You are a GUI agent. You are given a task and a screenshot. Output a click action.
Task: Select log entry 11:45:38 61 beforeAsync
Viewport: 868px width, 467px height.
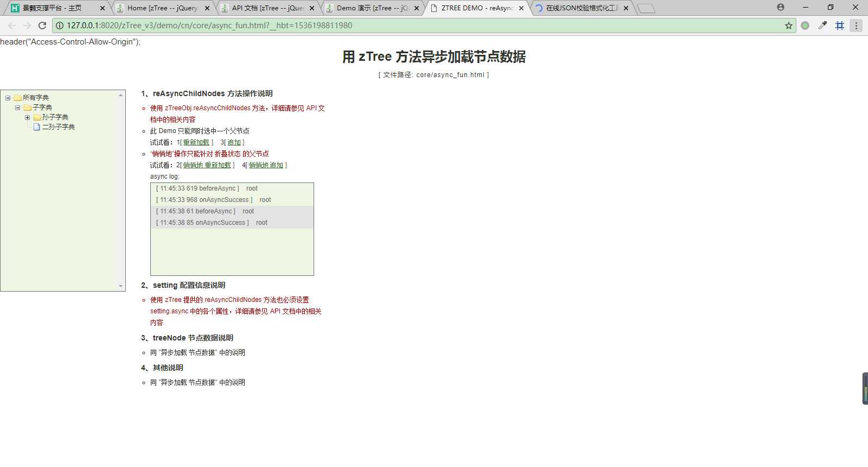pyautogui.click(x=232, y=211)
